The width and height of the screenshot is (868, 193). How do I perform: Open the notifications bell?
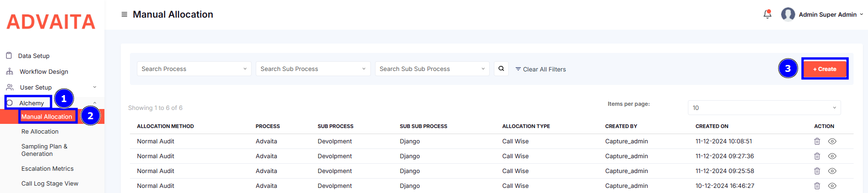tap(767, 14)
